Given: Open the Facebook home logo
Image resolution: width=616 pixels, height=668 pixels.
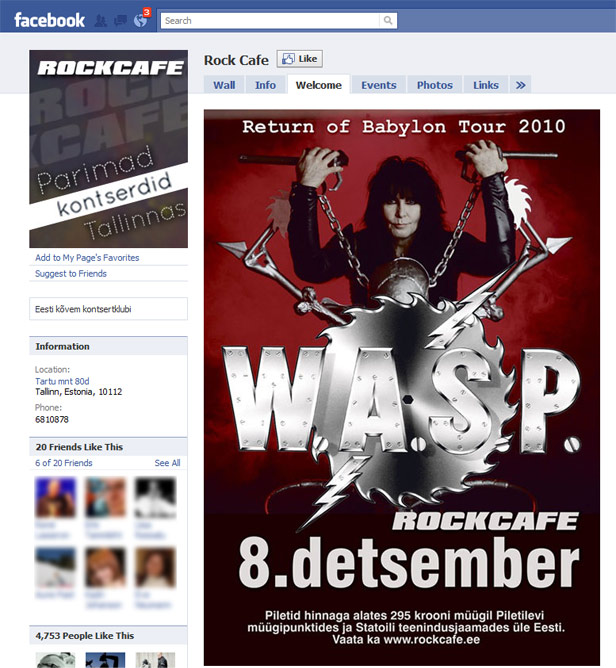Looking at the screenshot, I should 49,20.
